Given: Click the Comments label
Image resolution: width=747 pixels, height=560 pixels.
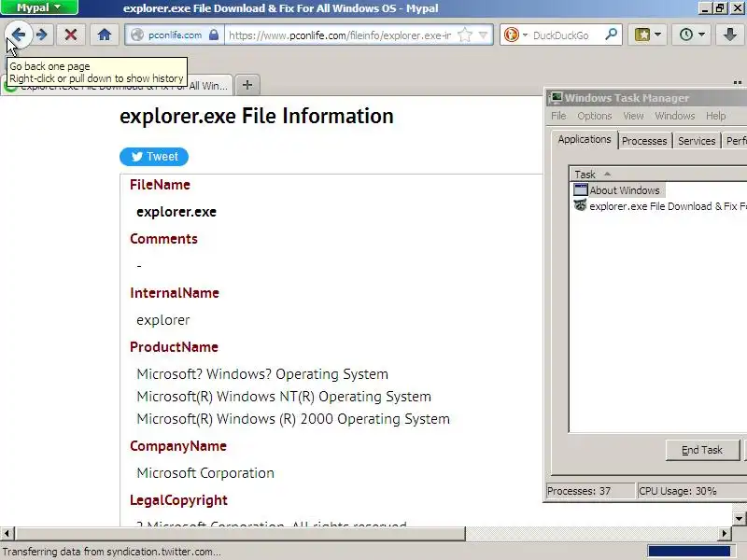Looking at the screenshot, I should [x=163, y=239].
